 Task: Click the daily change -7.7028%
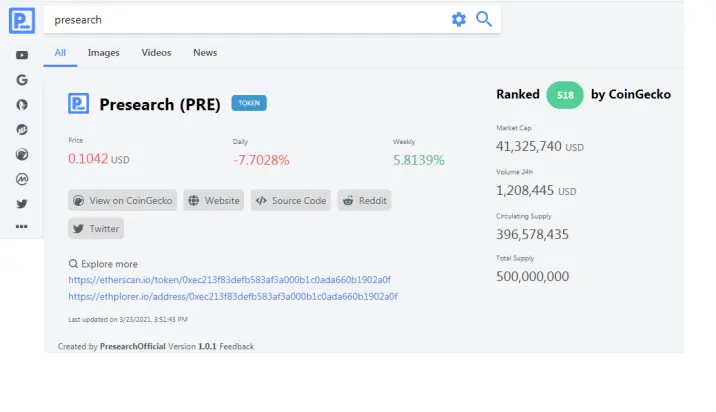(261, 160)
